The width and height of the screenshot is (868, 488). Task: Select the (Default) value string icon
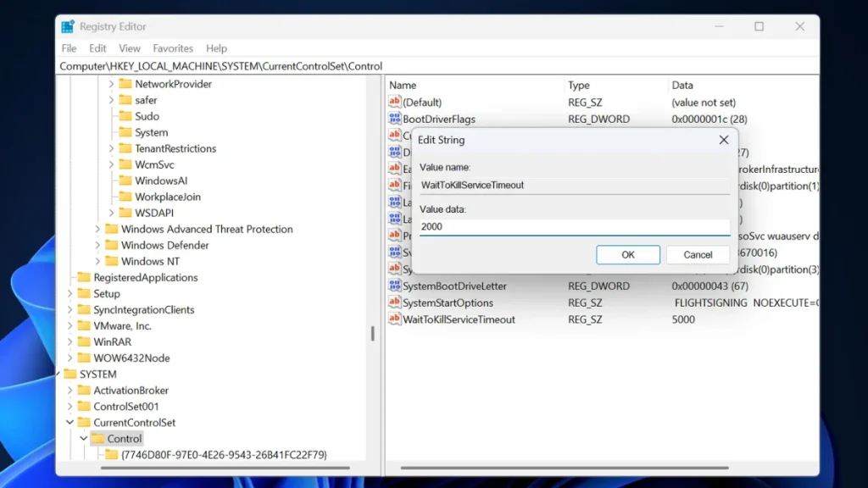394,102
